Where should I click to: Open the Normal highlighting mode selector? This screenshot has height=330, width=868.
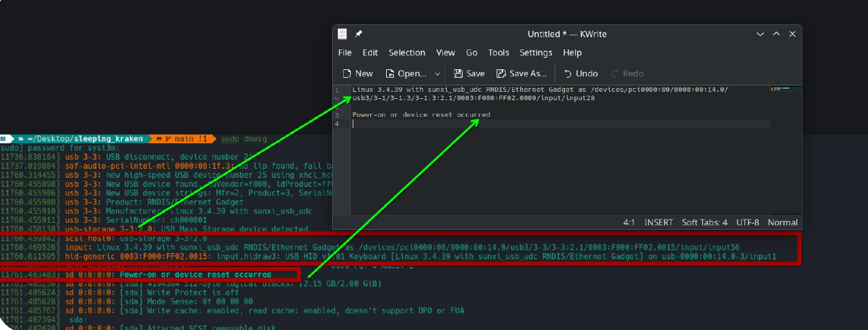pos(783,222)
